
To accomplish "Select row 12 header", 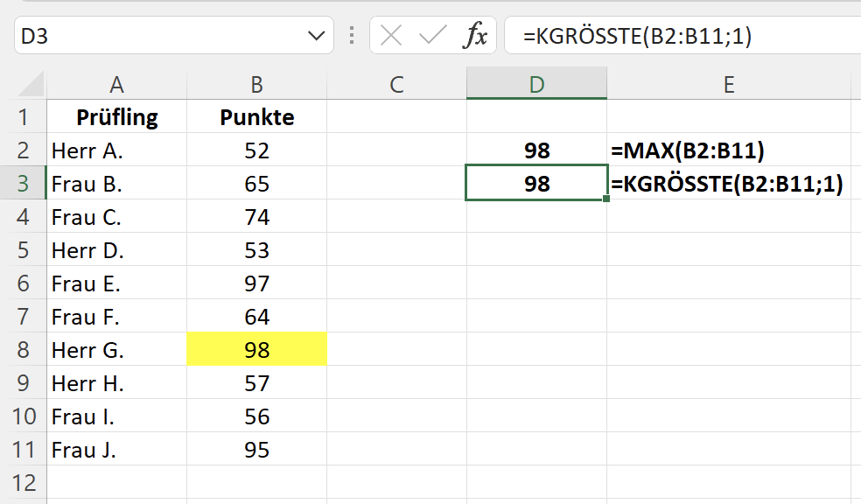I will tap(23, 483).
